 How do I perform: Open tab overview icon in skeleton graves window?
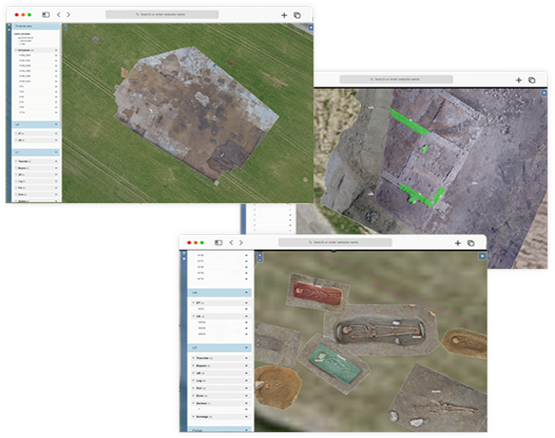471,243
